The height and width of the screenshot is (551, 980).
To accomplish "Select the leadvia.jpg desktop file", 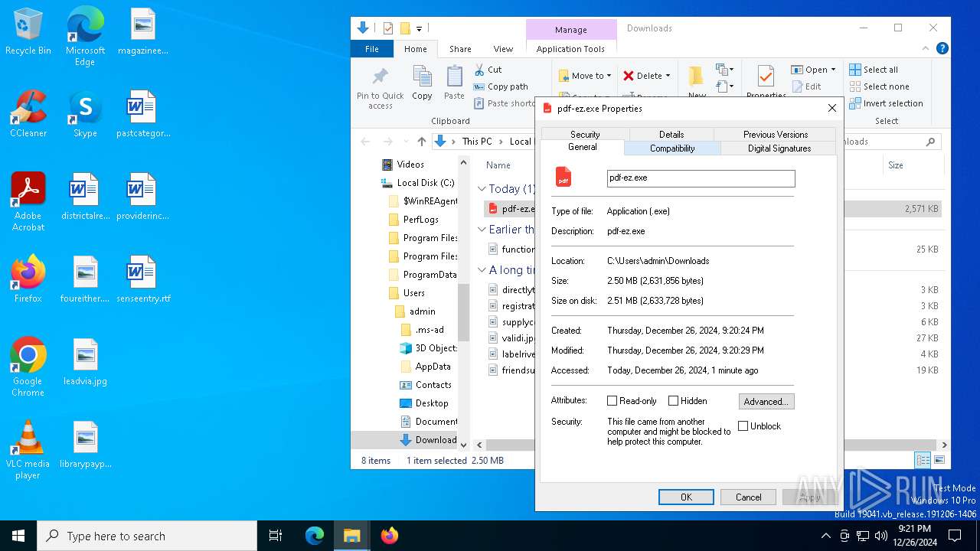I will point(85,362).
